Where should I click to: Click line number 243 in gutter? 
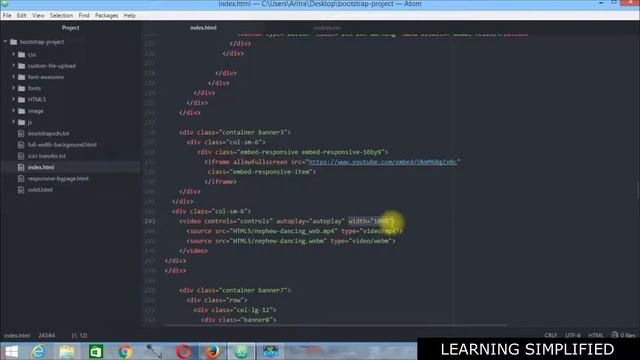pyautogui.click(x=150, y=221)
